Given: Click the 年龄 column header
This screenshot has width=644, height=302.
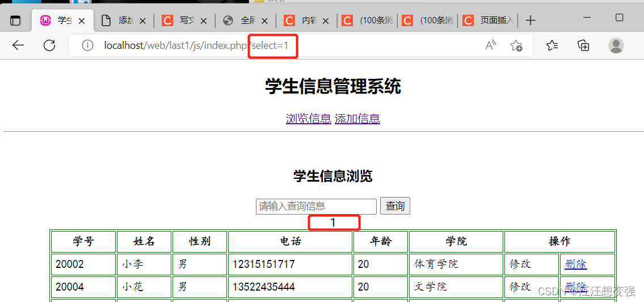Looking at the screenshot, I should click(x=381, y=242).
